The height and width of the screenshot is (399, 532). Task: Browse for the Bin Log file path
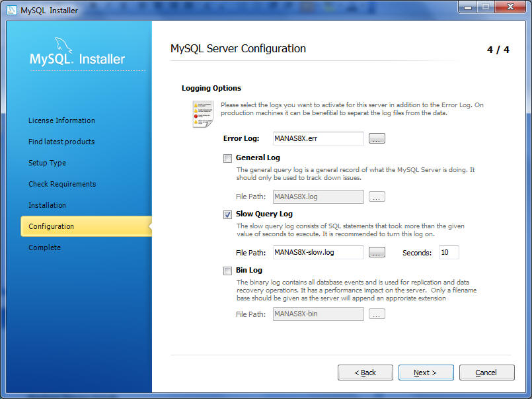point(377,314)
